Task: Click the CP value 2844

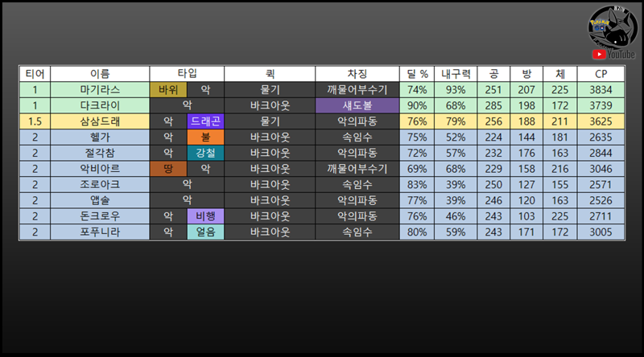Action: point(601,153)
